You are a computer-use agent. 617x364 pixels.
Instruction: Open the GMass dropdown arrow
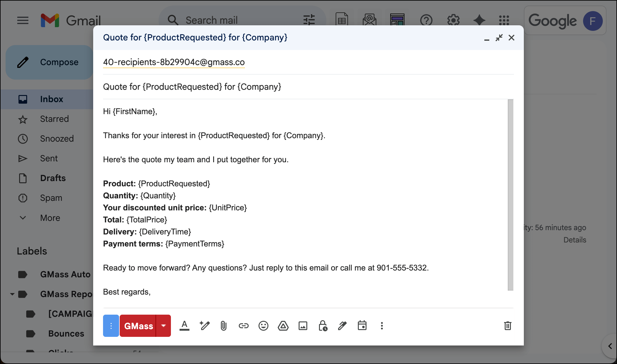pyautogui.click(x=164, y=326)
